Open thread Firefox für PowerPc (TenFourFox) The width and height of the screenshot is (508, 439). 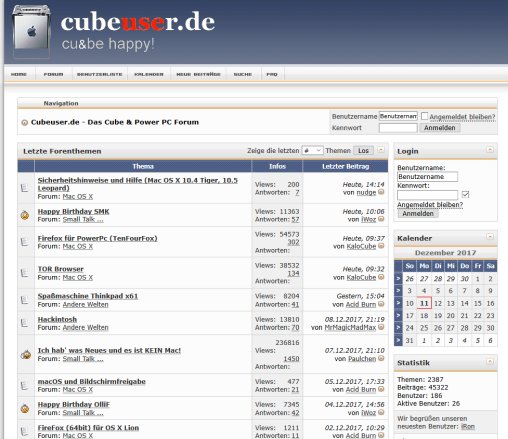pos(97,238)
